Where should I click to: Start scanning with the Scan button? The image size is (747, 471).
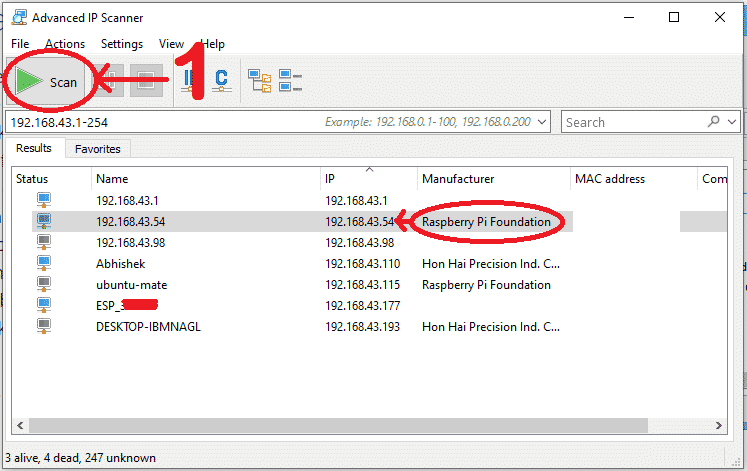point(46,81)
